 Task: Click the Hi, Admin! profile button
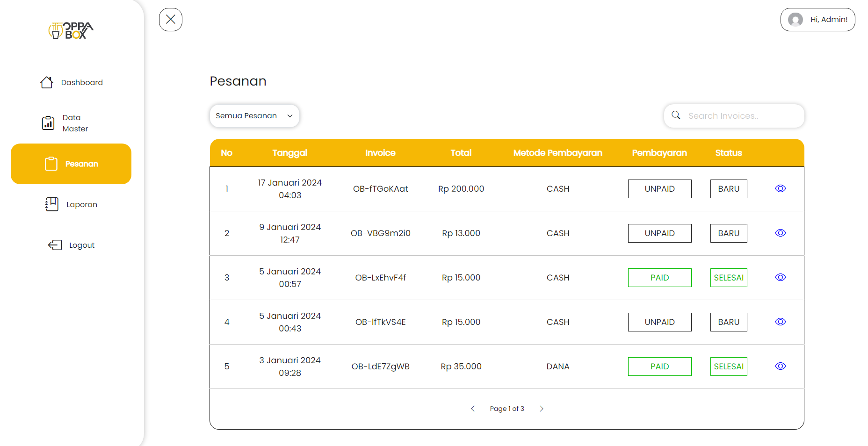[x=817, y=20]
